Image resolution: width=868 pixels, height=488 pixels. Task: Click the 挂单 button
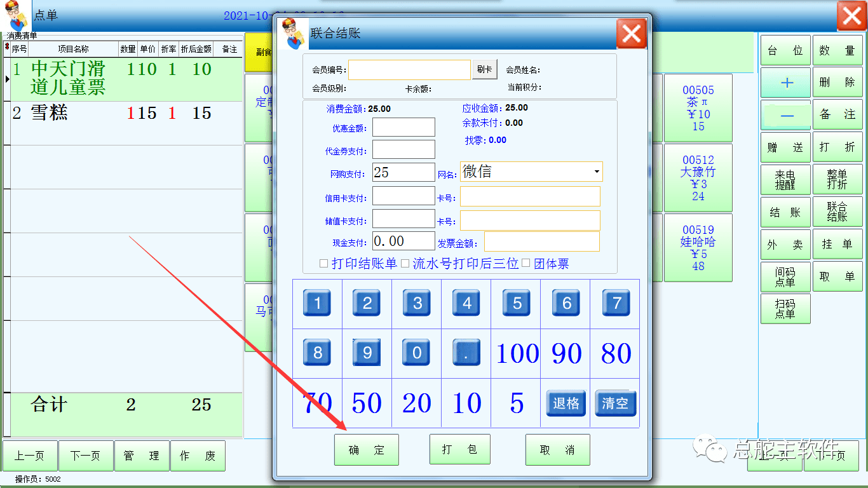pos(837,245)
